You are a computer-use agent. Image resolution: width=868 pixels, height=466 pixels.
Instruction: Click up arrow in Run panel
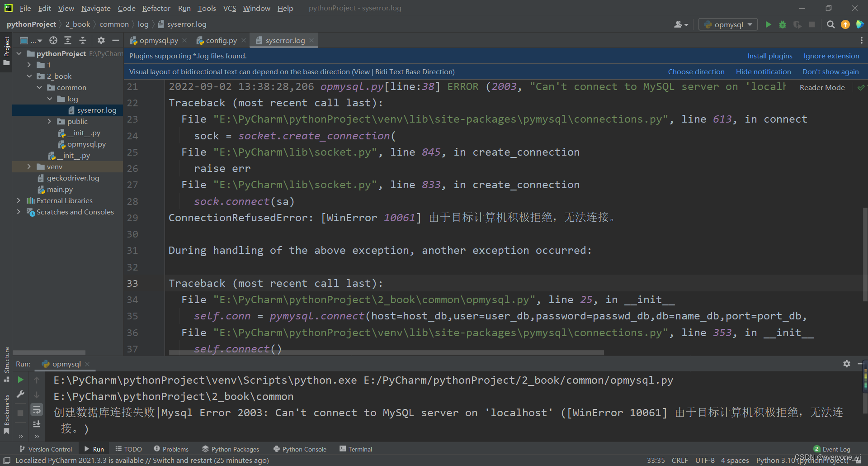(37, 380)
